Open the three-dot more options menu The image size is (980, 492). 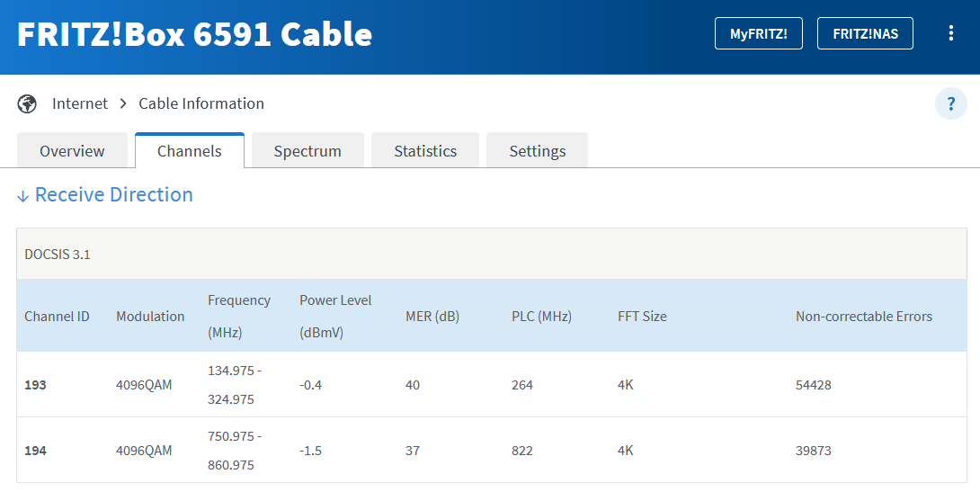tap(951, 33)
